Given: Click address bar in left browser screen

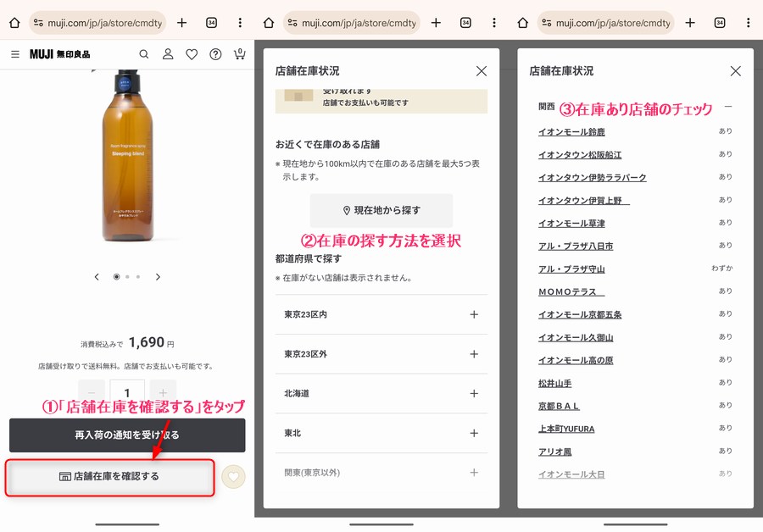Looking at the screenshot, I should [x=97, y=23].
